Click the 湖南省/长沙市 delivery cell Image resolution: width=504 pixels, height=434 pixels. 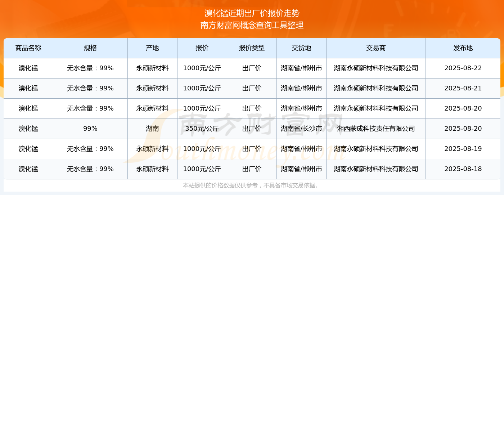point(302,129)
